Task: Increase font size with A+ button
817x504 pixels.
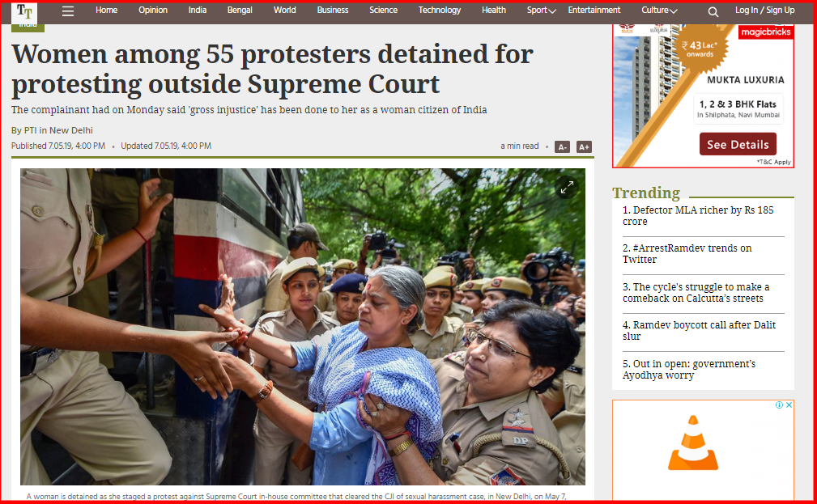Action: click(584, 146)
